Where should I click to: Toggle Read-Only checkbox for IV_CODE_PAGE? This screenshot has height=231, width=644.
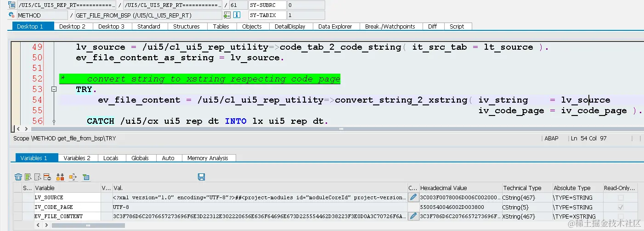point(621,207)
